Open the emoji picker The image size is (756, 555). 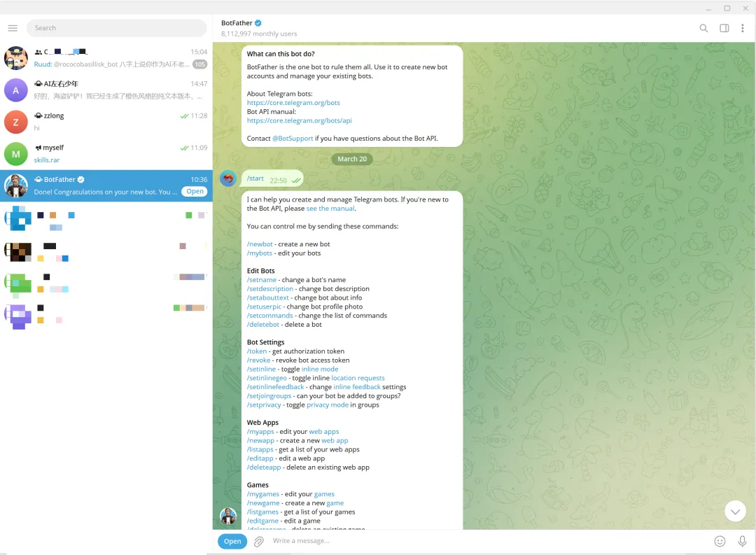coord(720,541)
